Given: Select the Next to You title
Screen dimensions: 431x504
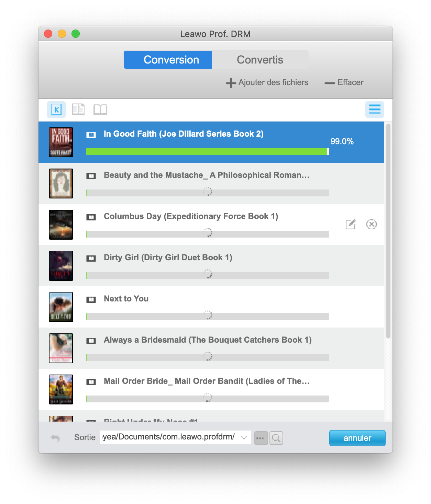Looking at the screenshot, I should [x=126, y=299].
